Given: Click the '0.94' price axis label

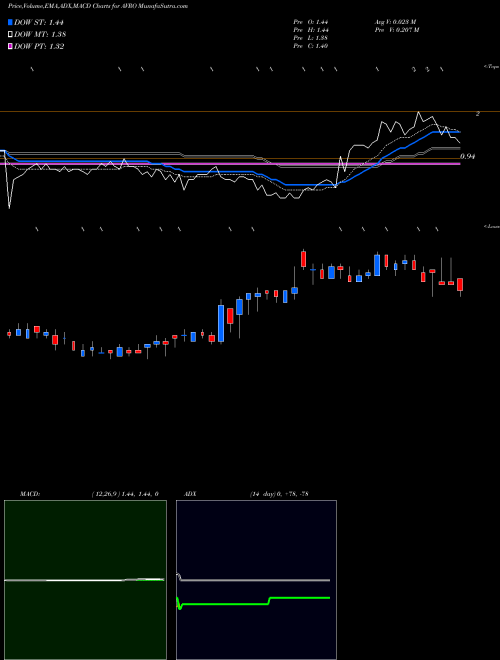Looking at the screenshot, I should pyautogui.click(x=468, y=157).
